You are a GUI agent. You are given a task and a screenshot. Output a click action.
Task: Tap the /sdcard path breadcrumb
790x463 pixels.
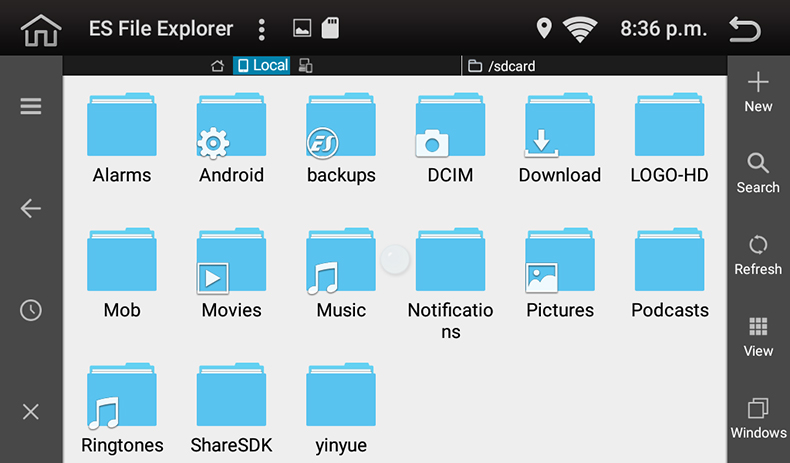pos(510,67)
